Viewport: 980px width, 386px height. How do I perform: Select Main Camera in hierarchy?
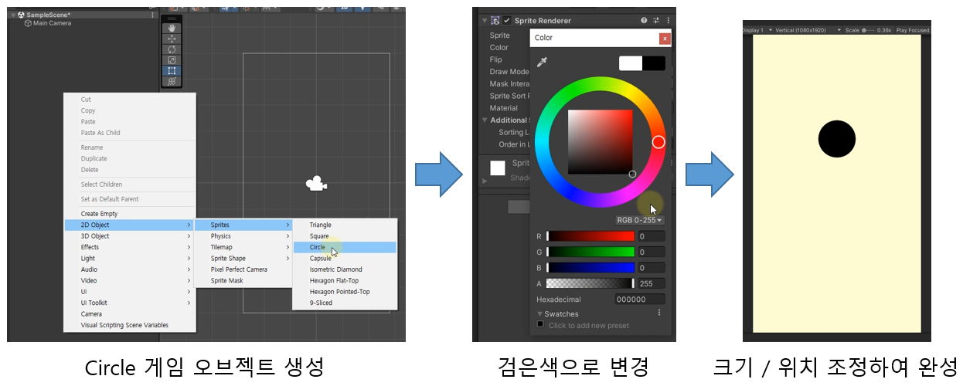click(x=52, y=23)
